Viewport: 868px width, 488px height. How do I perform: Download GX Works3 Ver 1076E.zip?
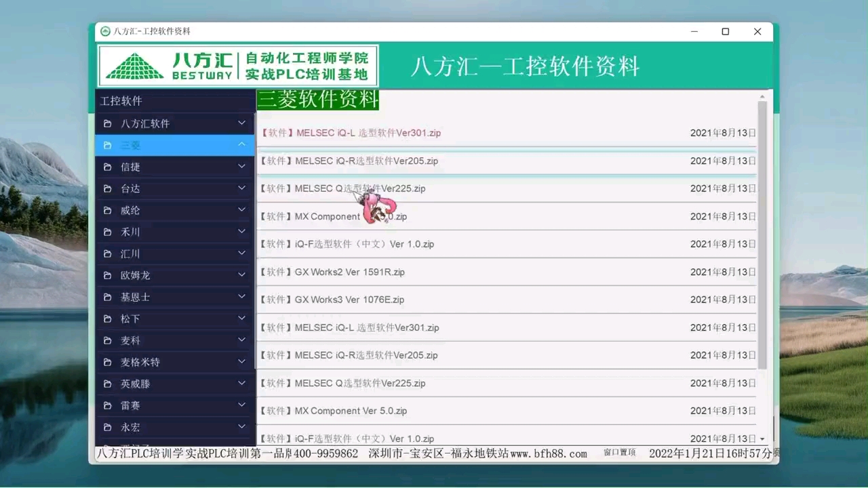pyautogui.click(x=332, y=300)
